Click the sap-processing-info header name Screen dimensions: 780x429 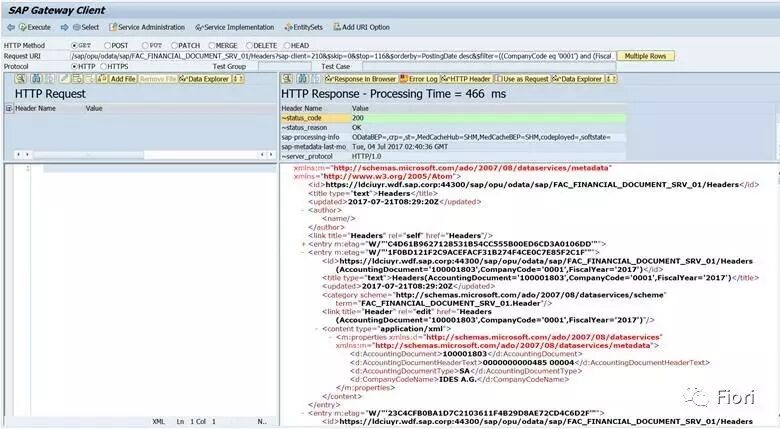[310, 137]
